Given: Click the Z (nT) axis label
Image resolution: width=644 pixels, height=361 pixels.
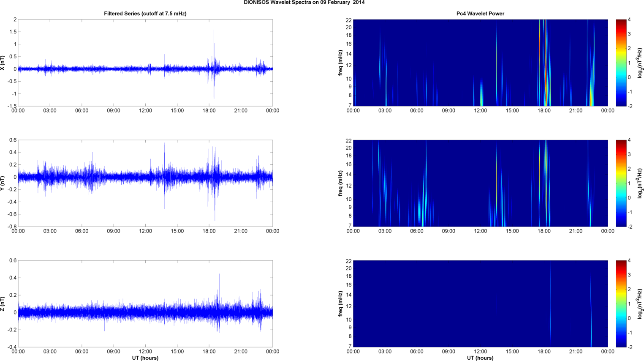Looking at the screenshot, I should click(x=3, y=304).
